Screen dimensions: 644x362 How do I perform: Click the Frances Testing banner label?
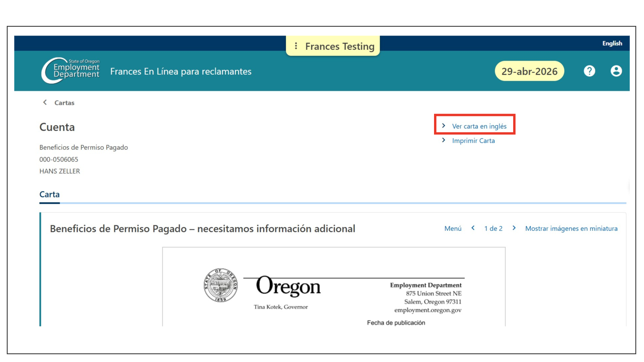(340, 46)
